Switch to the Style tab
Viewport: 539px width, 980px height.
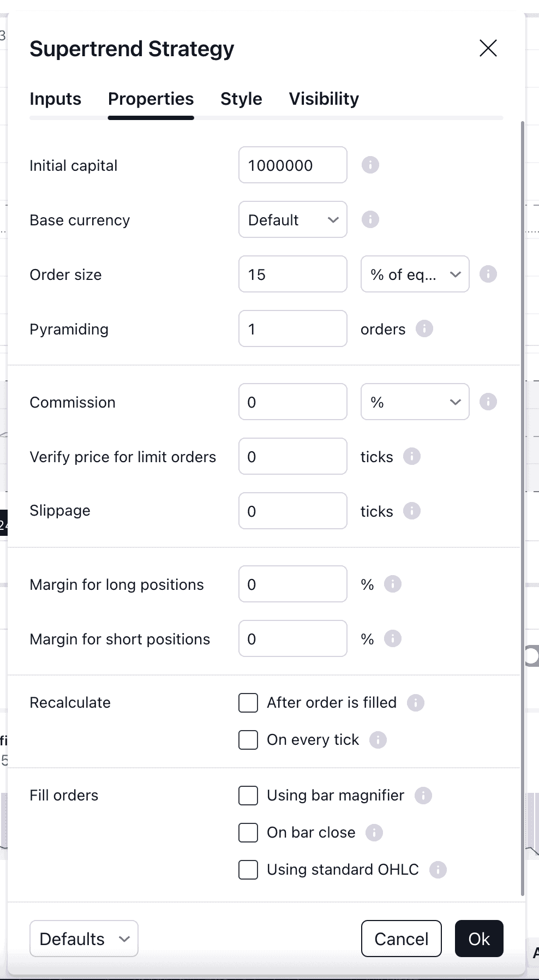[x=241, y=99]
